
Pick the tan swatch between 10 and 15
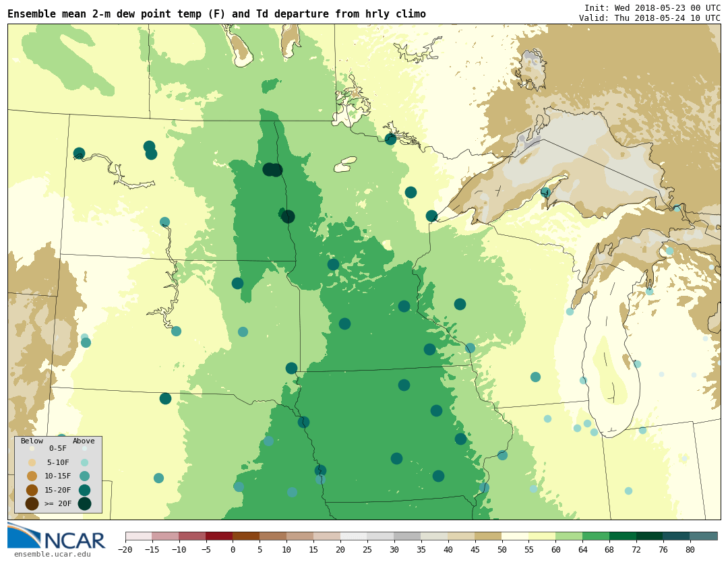pos(300,536)
